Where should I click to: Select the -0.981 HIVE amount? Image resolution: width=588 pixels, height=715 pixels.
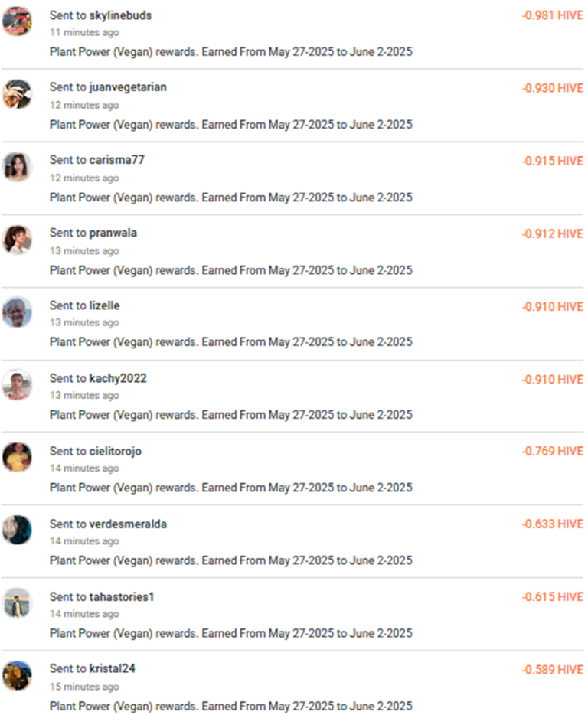tap(553, 15)
